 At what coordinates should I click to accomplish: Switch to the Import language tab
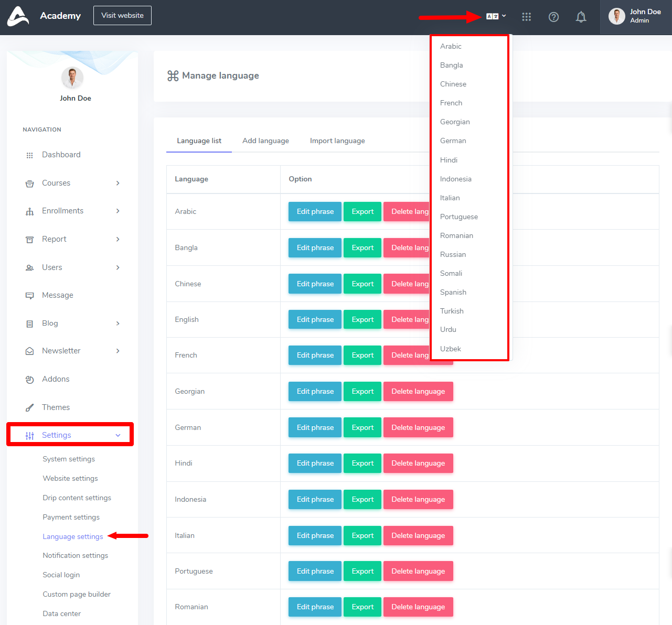337,141
